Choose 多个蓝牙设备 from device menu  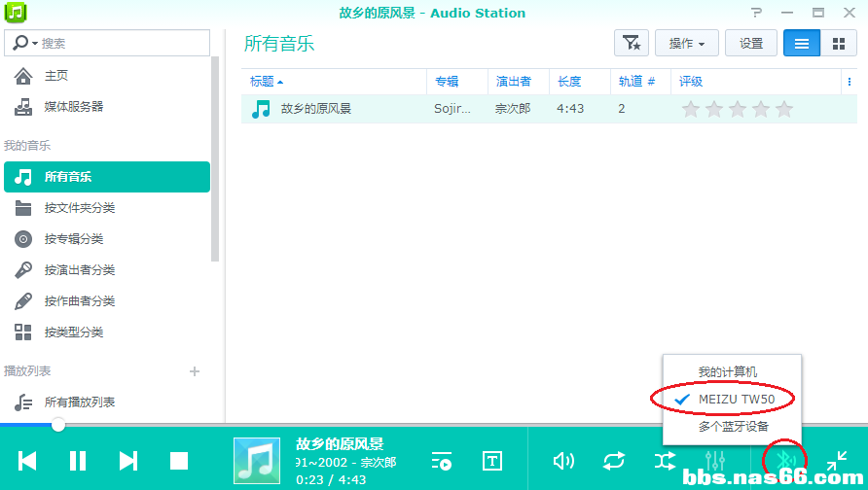tap(733, 426)
